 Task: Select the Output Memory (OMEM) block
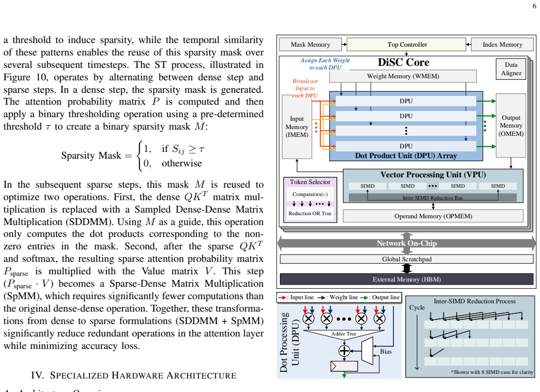pos(511,125)
